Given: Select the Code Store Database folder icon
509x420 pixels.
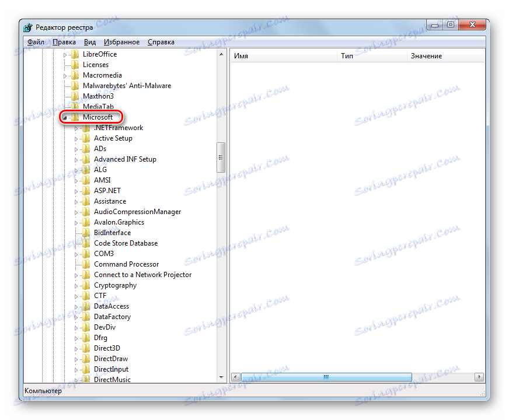Looking at the screenshot, I should pyautogui.click(x=86, y=243).
